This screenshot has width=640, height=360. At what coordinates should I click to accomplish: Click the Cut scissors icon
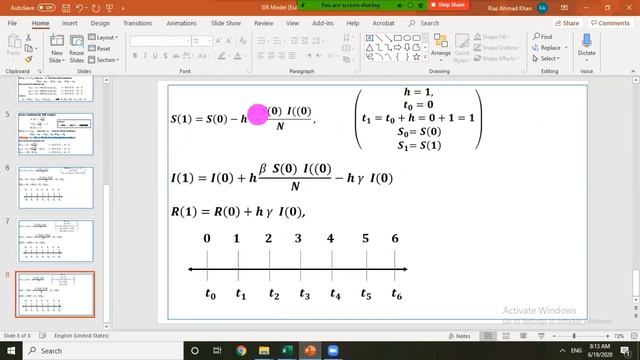[28, 38]
